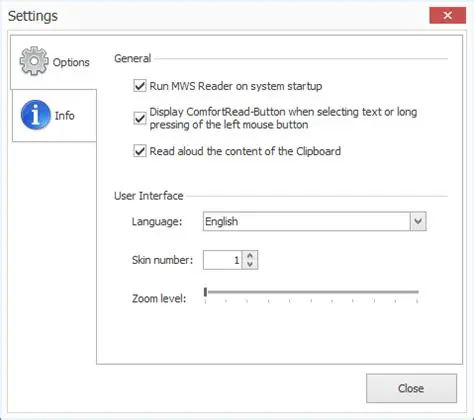
Task: Increase the Skin number with the up arrow
Action: click(x=250, y=256)
